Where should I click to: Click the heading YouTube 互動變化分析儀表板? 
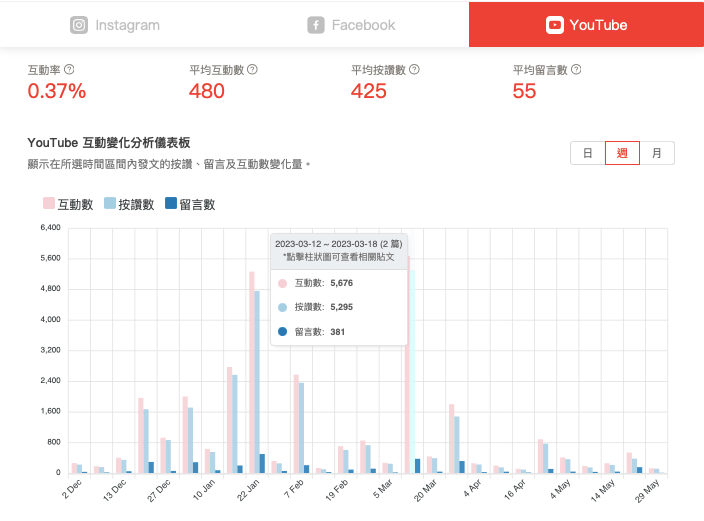[x=109, y=143]
